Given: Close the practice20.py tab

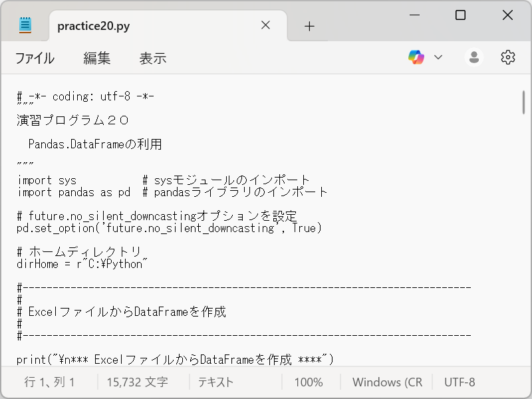Looking at the screenshot, I should 265,25.
